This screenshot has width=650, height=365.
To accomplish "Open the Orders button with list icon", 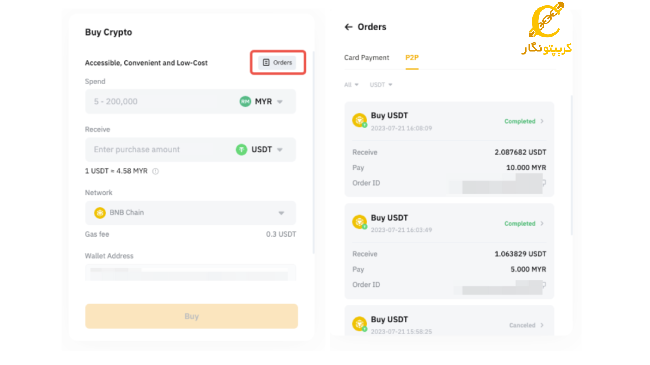I will tap(277, 63).
